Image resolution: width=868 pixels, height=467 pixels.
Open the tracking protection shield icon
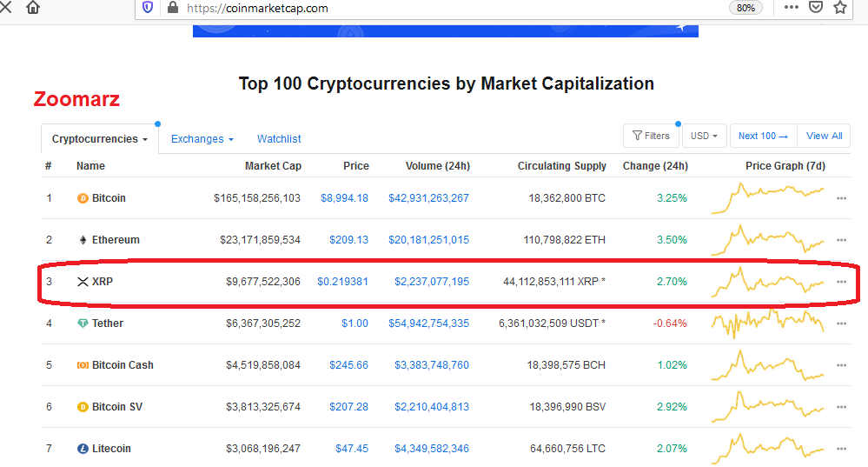tap(148, 8)
